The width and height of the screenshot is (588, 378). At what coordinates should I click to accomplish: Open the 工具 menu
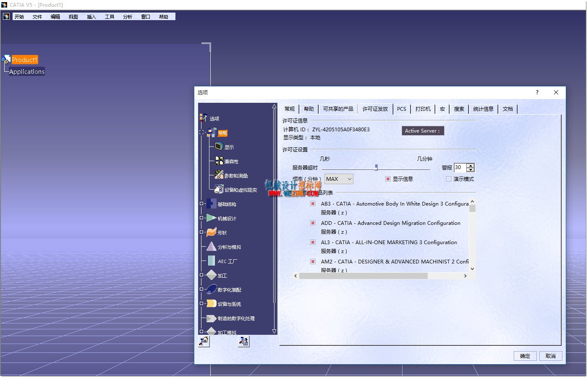[110, 17]
